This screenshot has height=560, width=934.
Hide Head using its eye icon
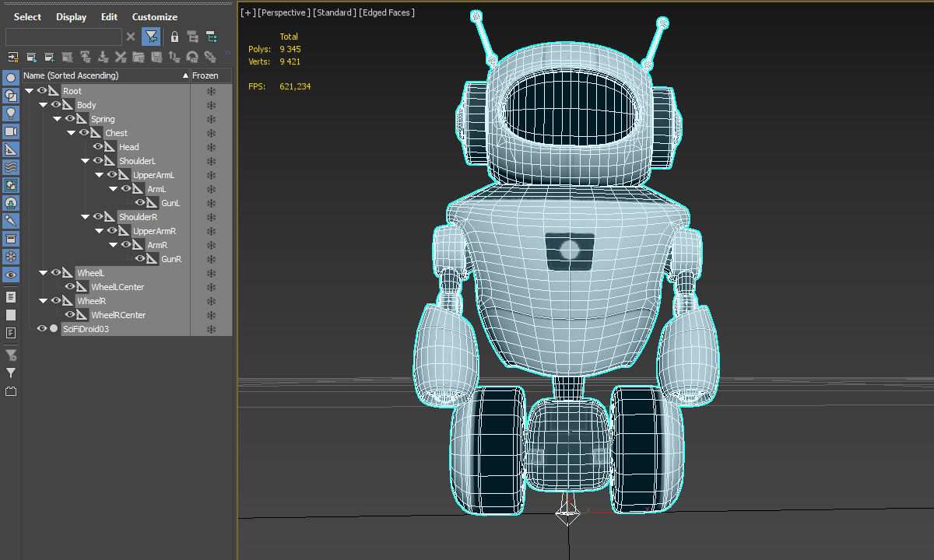click(x=98, y=147)
